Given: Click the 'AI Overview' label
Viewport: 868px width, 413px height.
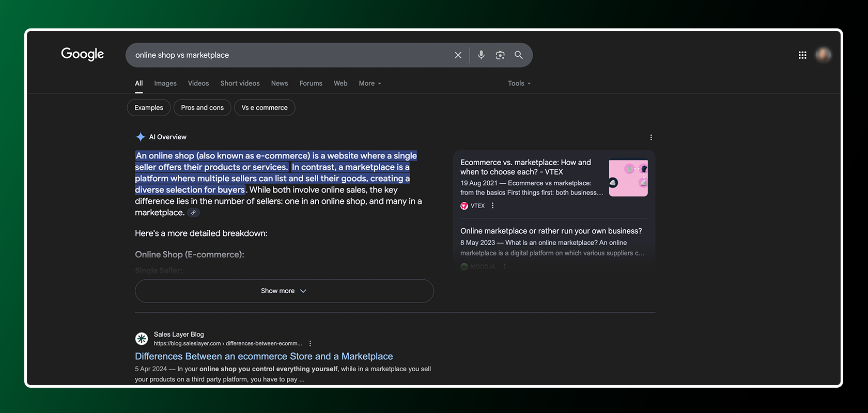Looking at the screenshot, I should 168,137.
